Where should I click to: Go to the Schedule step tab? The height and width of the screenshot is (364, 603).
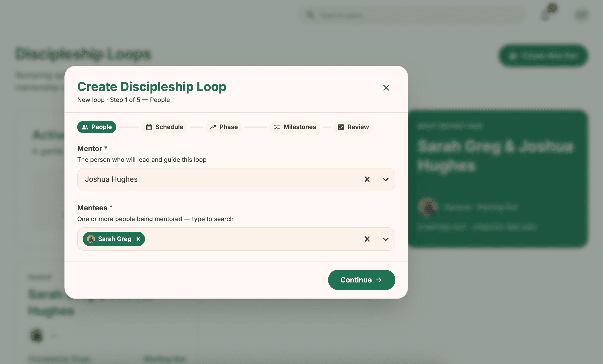pos(164,127)
